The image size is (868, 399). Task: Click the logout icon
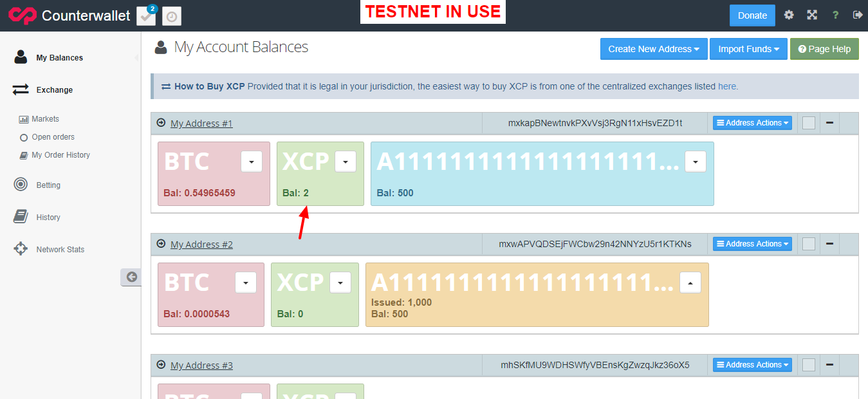click(x=858, y=15)
